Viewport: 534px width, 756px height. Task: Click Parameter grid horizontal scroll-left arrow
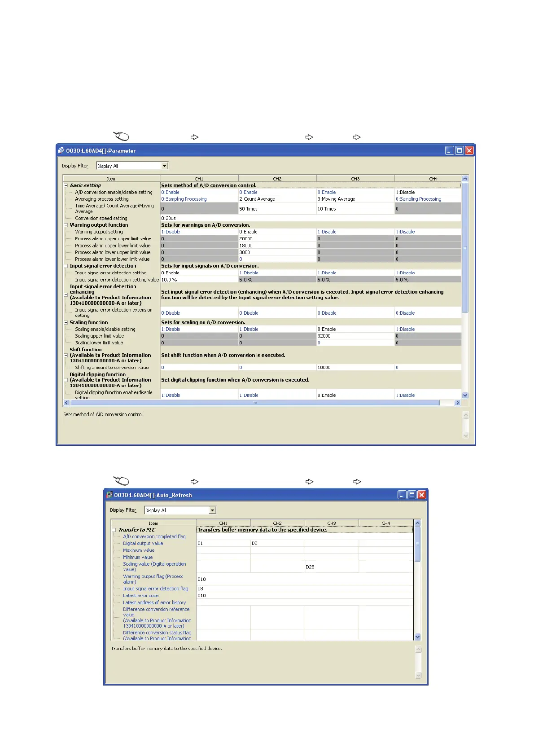67,403
